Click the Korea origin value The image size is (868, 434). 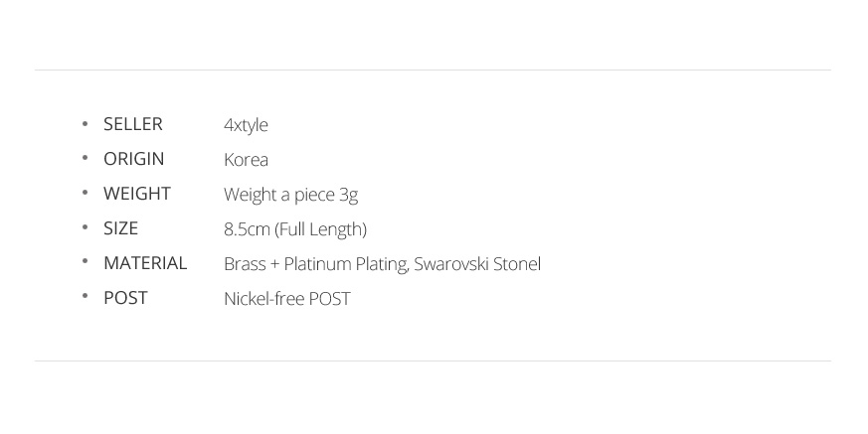click(247, 159)
